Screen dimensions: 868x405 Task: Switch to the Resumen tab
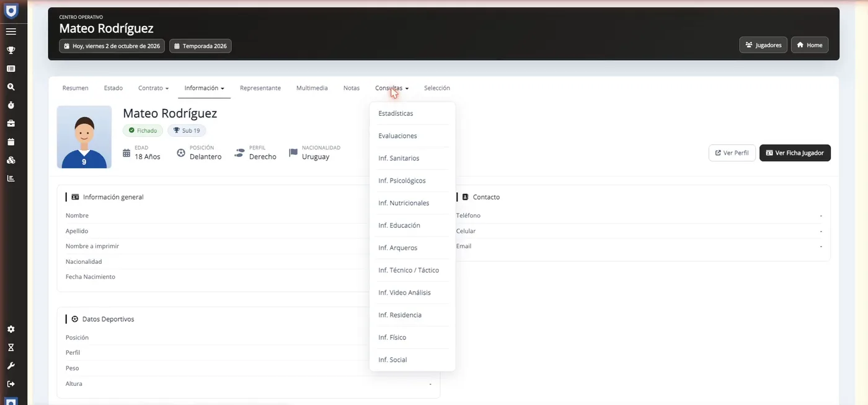(76, 88)
